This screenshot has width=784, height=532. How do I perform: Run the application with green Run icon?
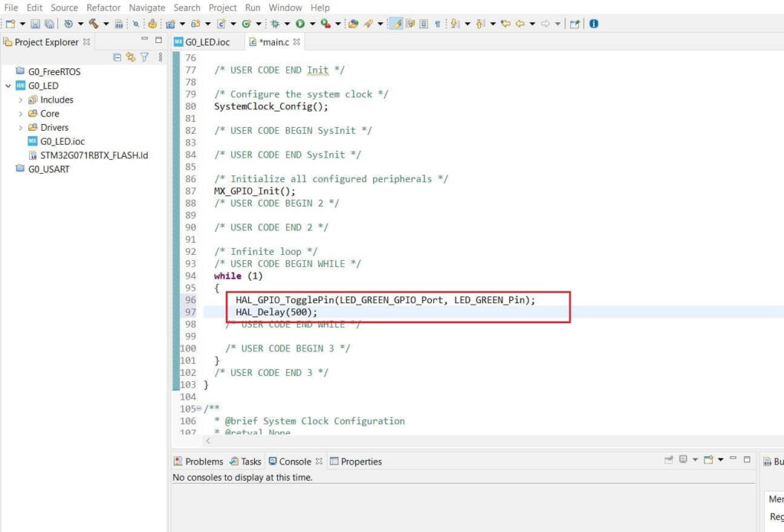click(300, 23)
